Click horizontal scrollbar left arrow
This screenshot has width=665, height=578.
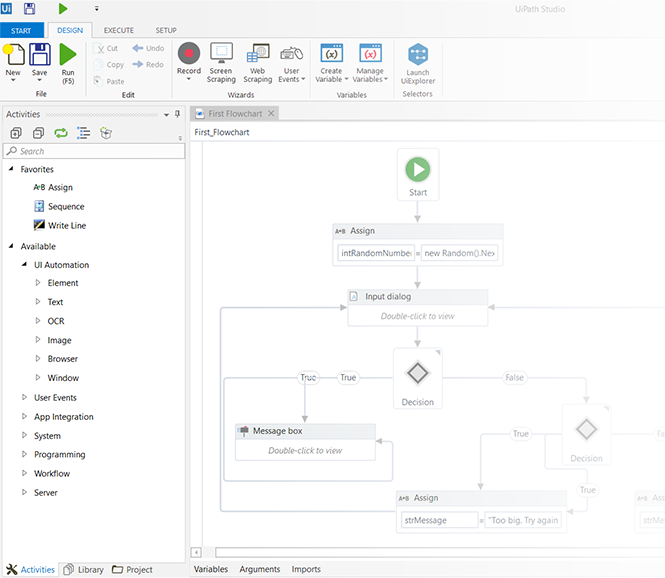[196, 552]
